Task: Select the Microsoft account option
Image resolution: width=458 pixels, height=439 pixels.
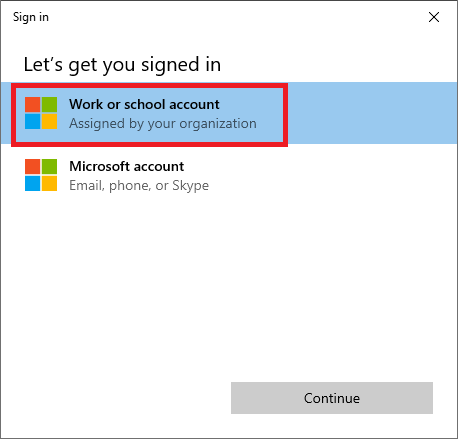Action: 229,175
